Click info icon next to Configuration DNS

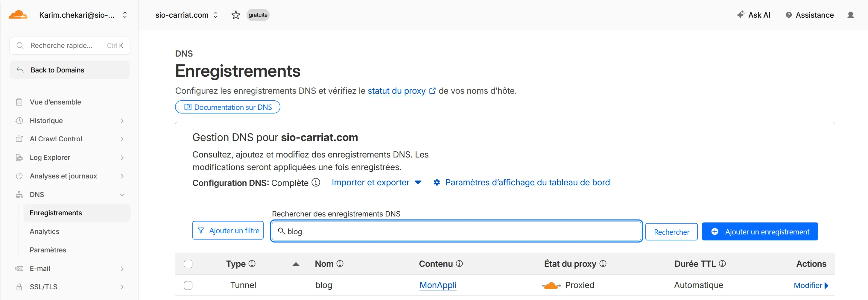click(316, 182)
